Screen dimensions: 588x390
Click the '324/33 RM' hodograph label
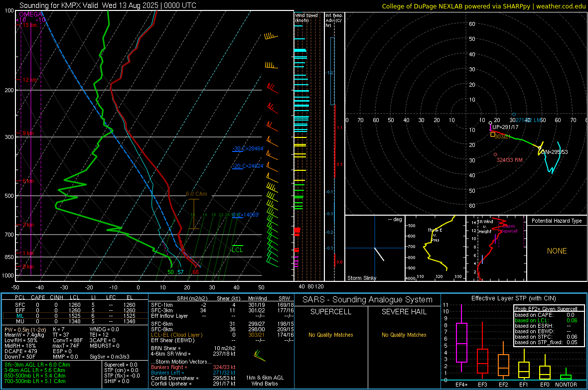(510, 160)
